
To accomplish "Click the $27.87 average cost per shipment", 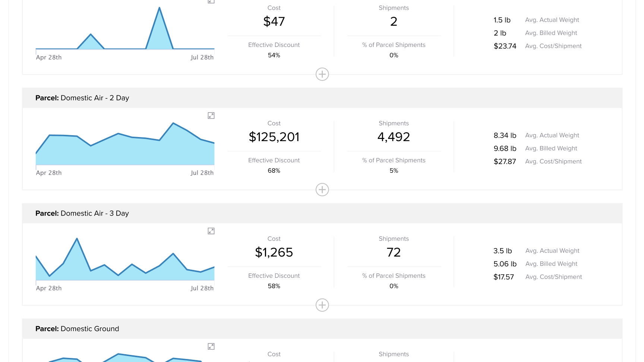I will tap(505, 161).
